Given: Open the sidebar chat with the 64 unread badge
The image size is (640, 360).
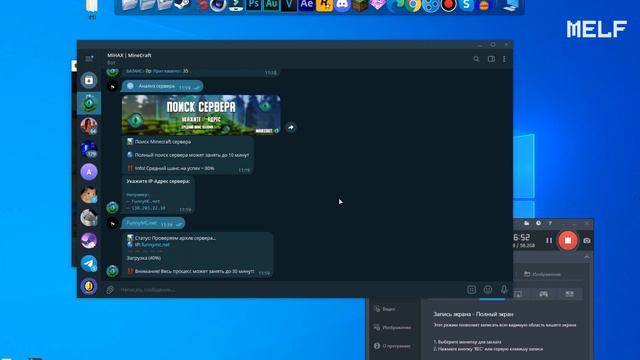Looking at the screenshot, I should [89, 126].
